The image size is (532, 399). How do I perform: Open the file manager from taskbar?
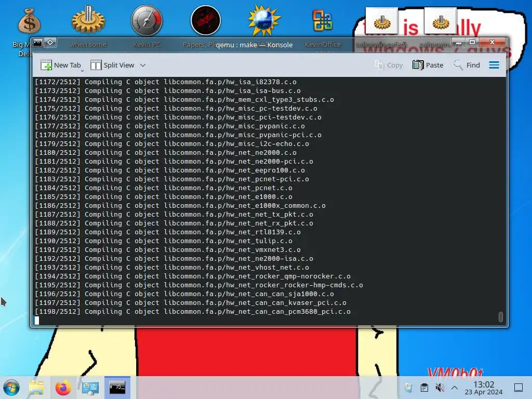(36, 388)
